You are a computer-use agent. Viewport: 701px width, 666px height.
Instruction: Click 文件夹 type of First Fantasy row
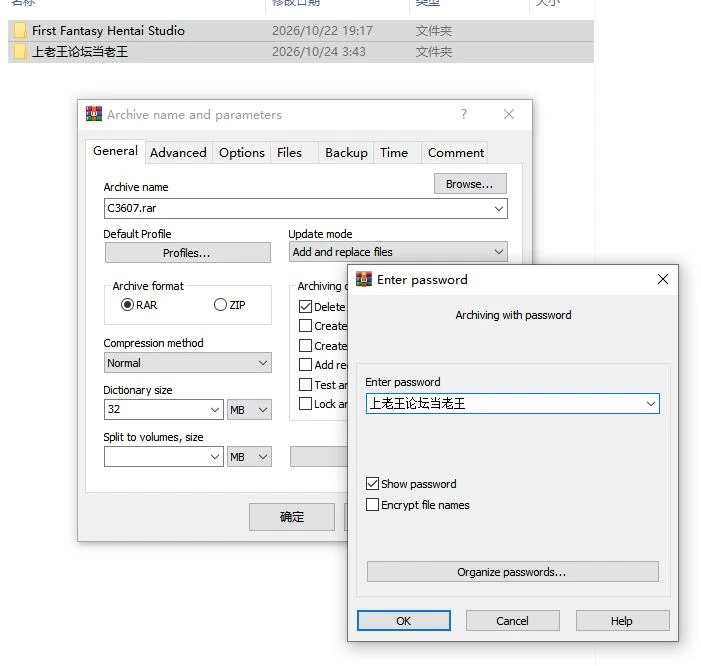(x=434, y=30)
